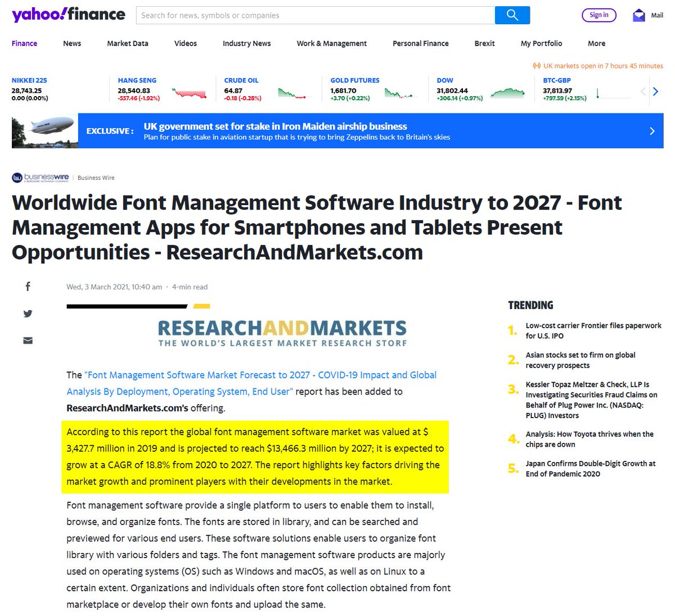
Task: Click the EXCLUSIVE label on banner
Action: [110, 131]
